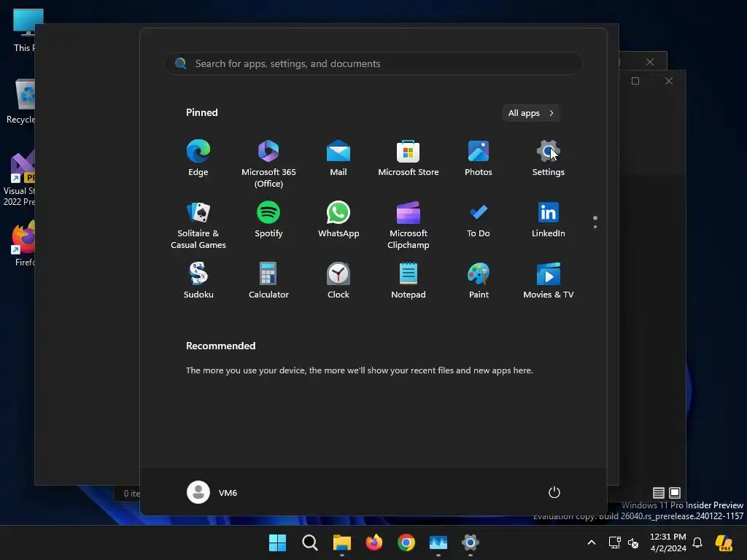
Task: Open the Clock app
Action: pos(338,281)
